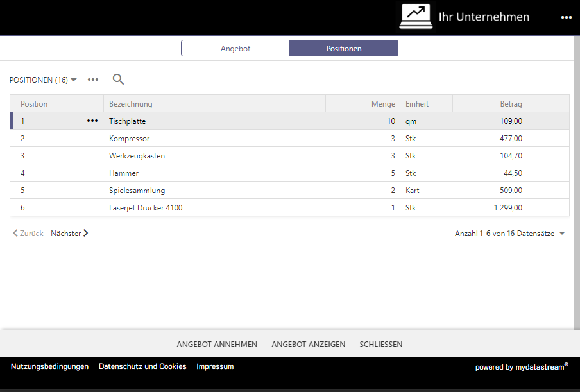The width and height of the screenshot is (580, 392).
Task: Select the Kompressor row
Action: (289, 139)
